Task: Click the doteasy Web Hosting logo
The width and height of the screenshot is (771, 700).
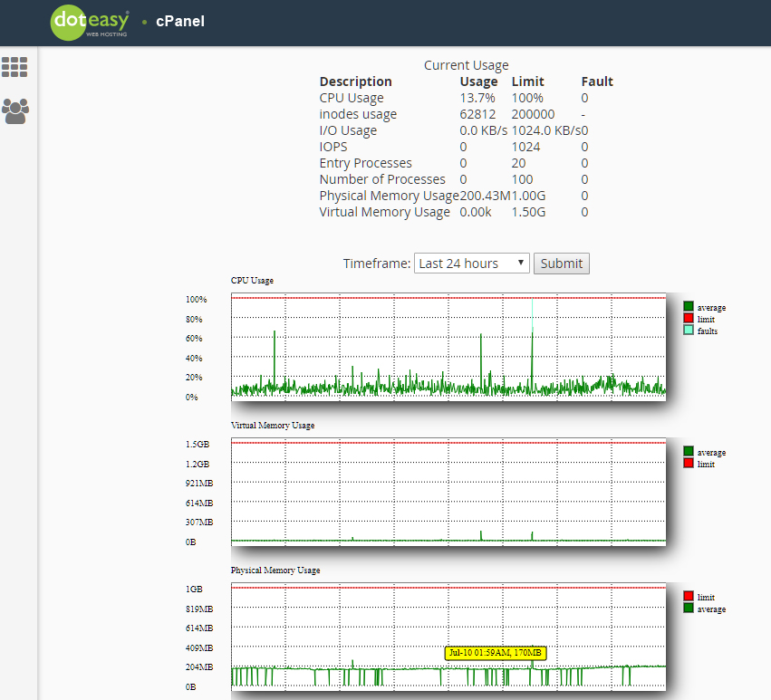Action: pos(89,22)
